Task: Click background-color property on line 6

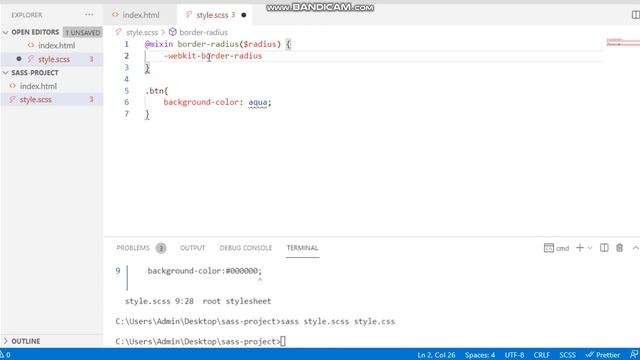Action: (201, 102)
